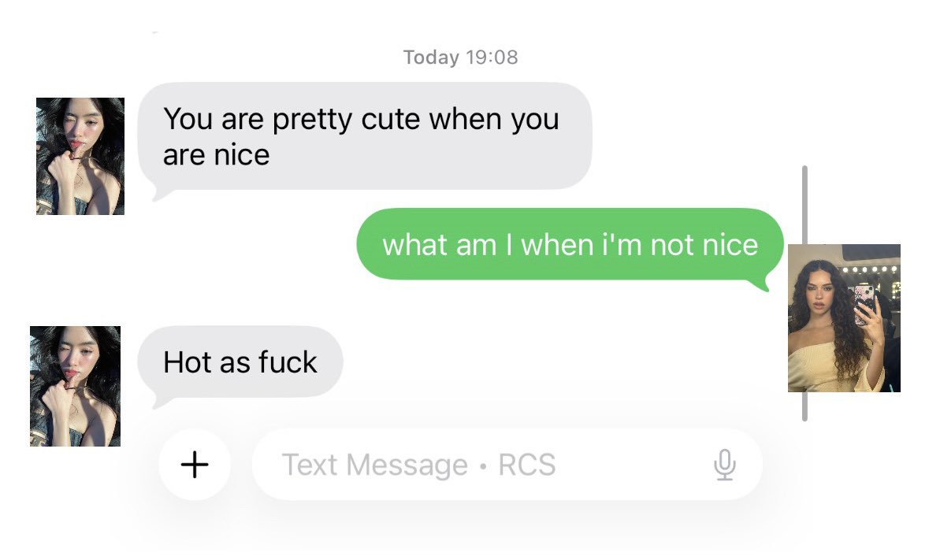Select the "Hot as fuck" message bubble
Image resolution: width=929 pixels, height=560 pixels.
(240, 362)
